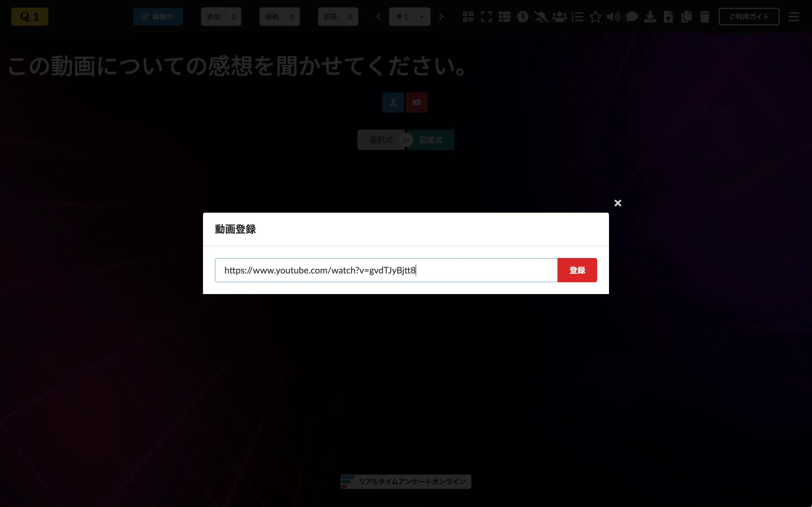Open the hamburger menu
The width and height of the screenshot is (812, 507).
[794, 16]
